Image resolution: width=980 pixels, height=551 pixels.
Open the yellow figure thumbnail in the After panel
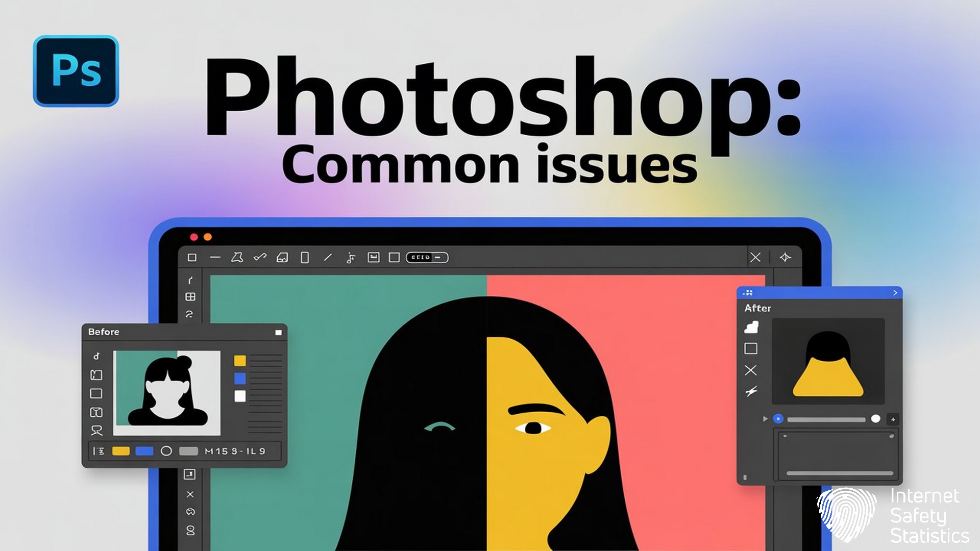click(x=828, y=361)
